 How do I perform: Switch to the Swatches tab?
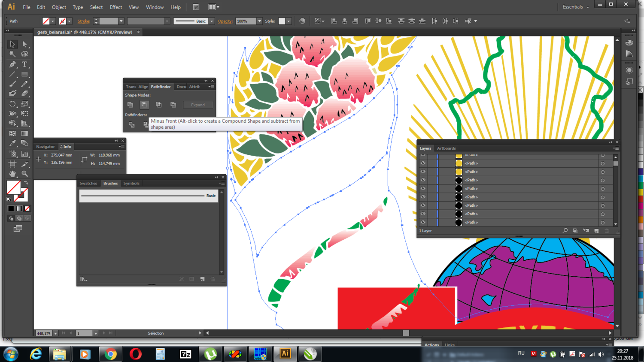[x=88, y=183]
